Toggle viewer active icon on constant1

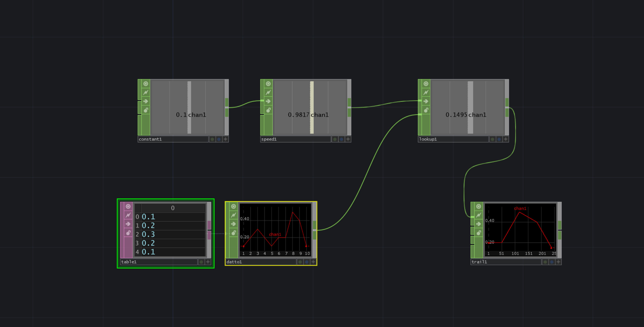pyautogui.click(x=146, y=84)
